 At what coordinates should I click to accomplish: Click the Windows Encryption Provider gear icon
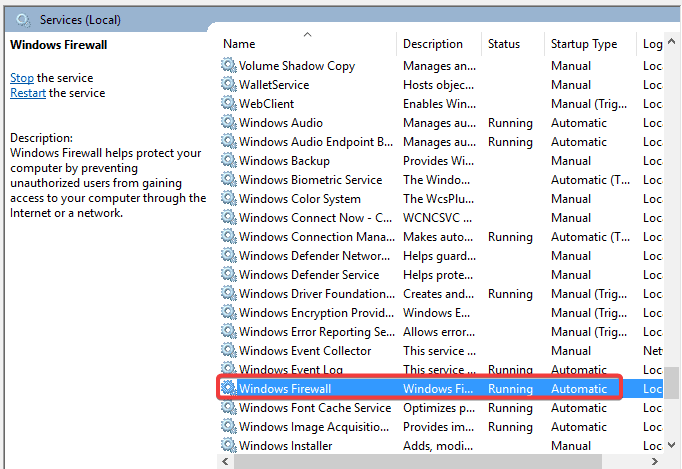(228, 312)
